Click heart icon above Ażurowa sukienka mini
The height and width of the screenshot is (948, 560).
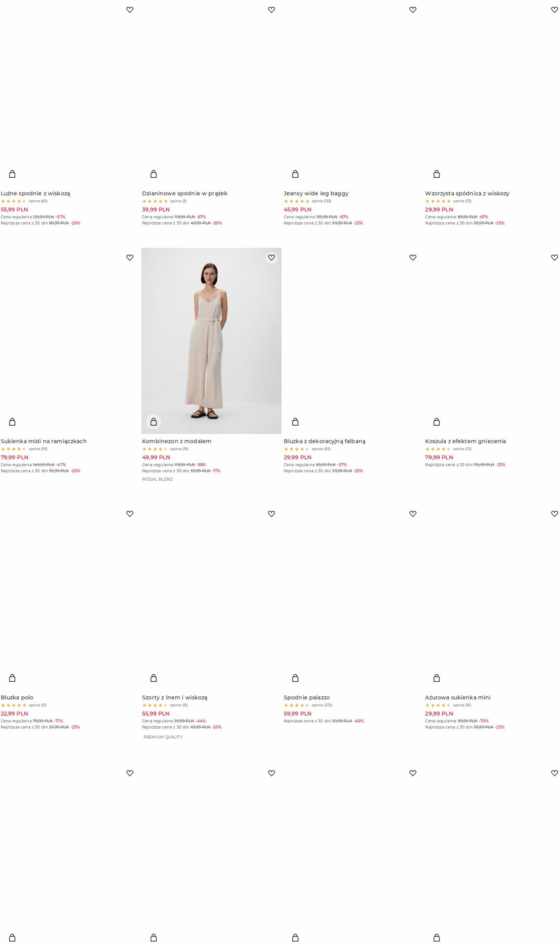tap(555, 514)
